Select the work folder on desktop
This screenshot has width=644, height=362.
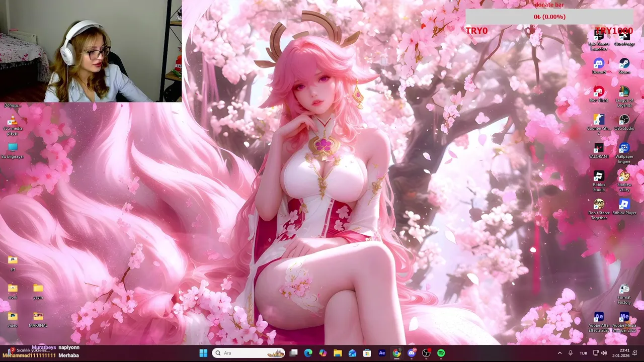13,292
